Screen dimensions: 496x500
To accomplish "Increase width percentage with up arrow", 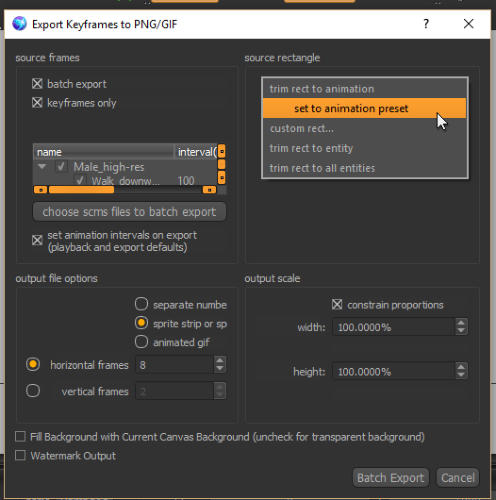I will tap(461, 323).
